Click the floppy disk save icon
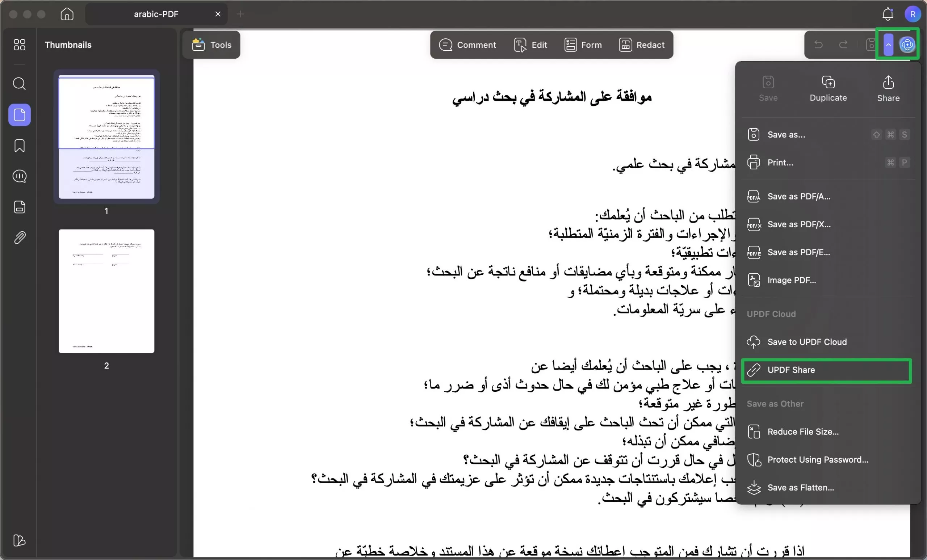 pos(870,45)
